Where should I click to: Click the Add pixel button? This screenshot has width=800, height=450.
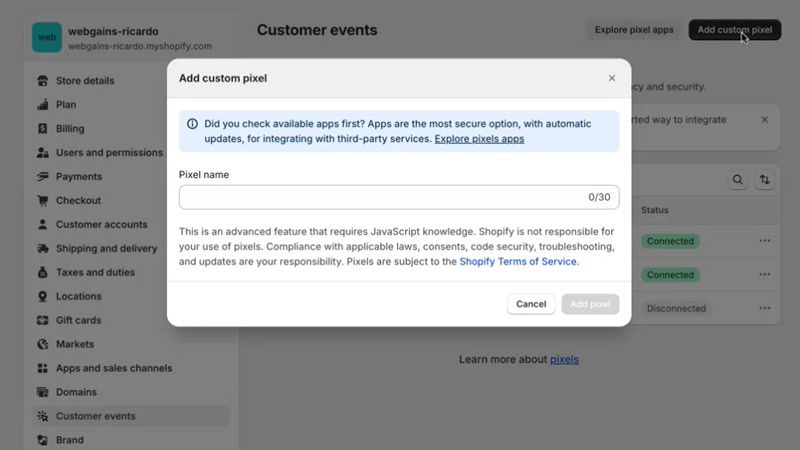pos(590,304)
